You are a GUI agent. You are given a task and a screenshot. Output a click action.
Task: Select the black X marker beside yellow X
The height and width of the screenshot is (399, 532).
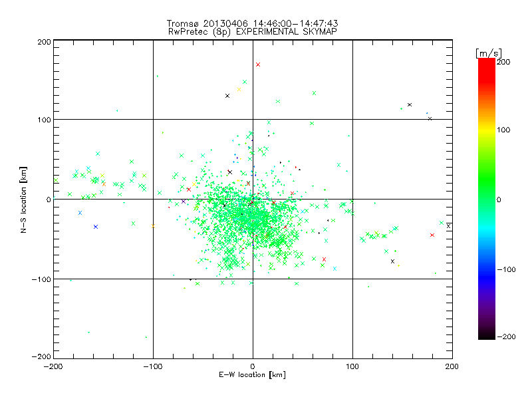[x=227, y=96]
